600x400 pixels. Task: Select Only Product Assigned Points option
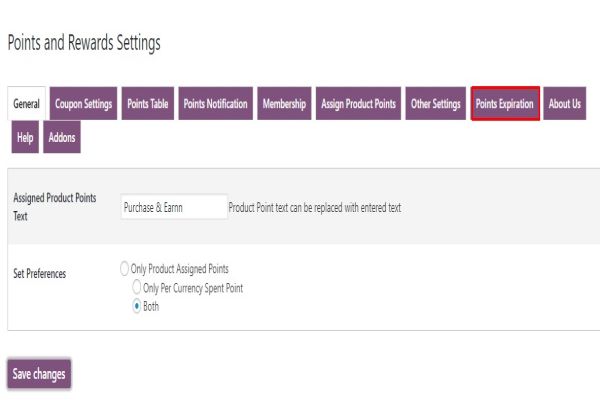click(x=125, y=269)
